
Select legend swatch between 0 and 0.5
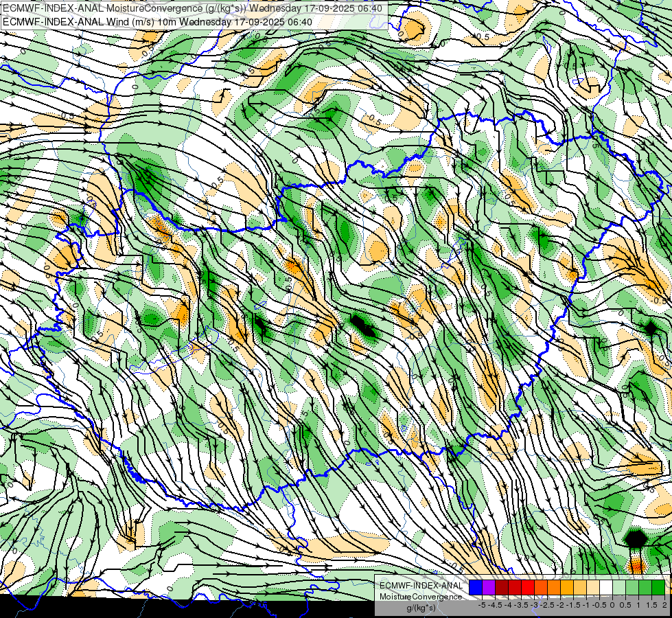pyautogui.click(x=619, y=588)
